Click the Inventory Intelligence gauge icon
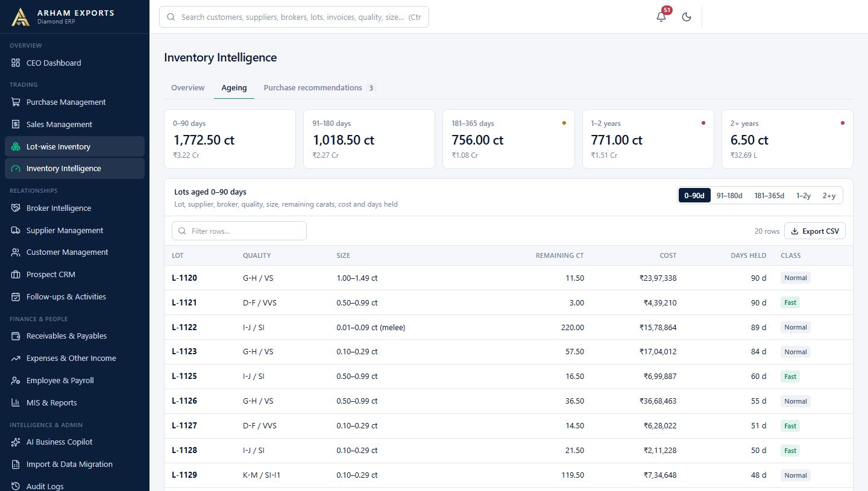Image resolution: width=868 pixels, height=491 pixels. tap(16, 169)
